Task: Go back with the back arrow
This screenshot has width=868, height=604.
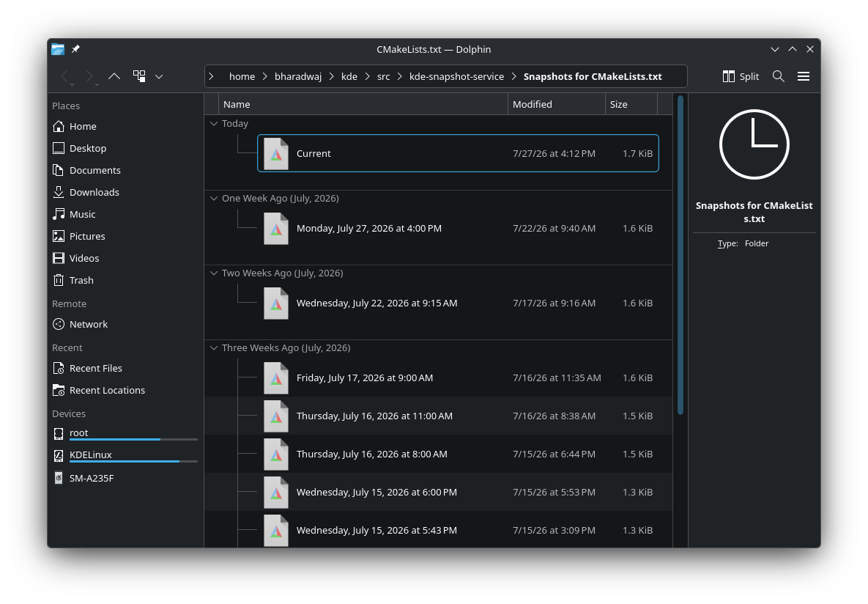Action: 65,76
